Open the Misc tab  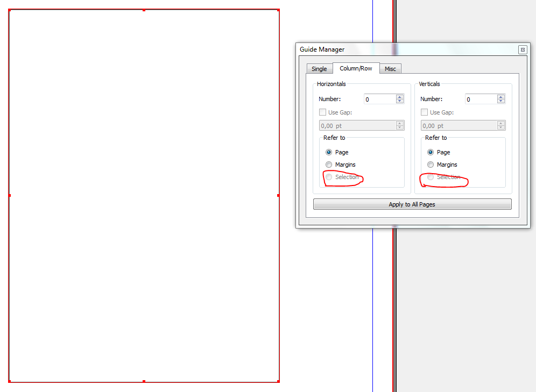[x=390, y=69]
